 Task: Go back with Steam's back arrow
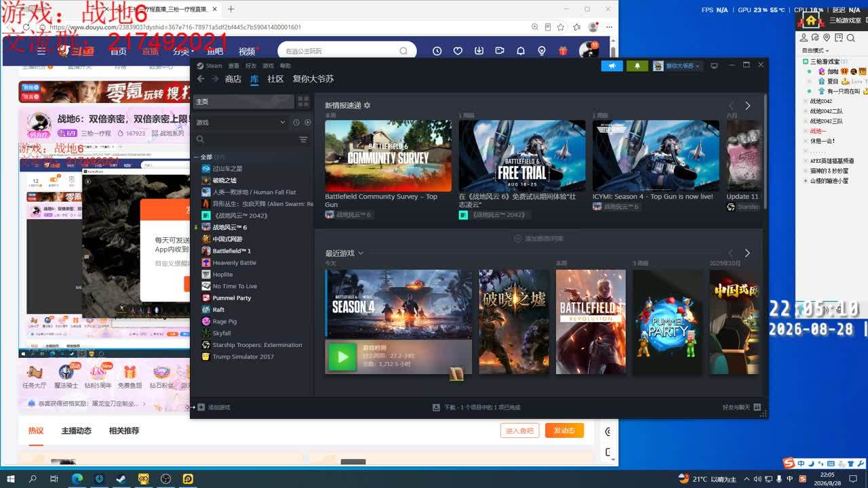[201, 79]
